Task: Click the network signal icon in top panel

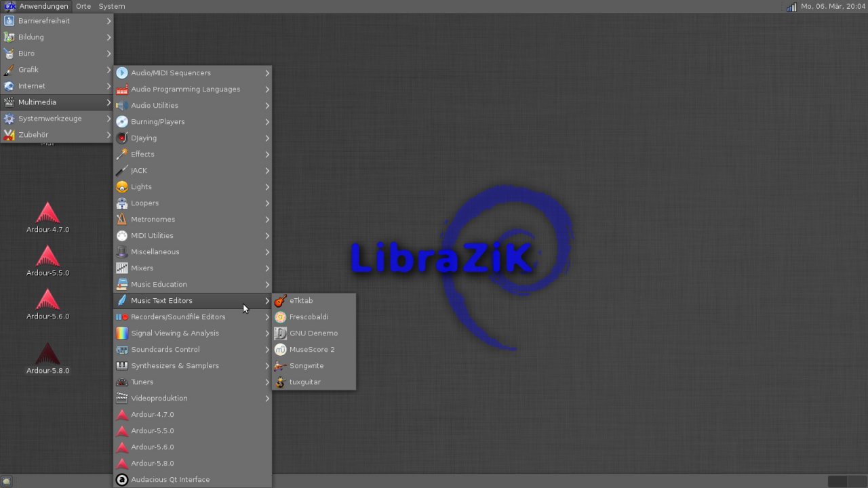Action: 791,7
